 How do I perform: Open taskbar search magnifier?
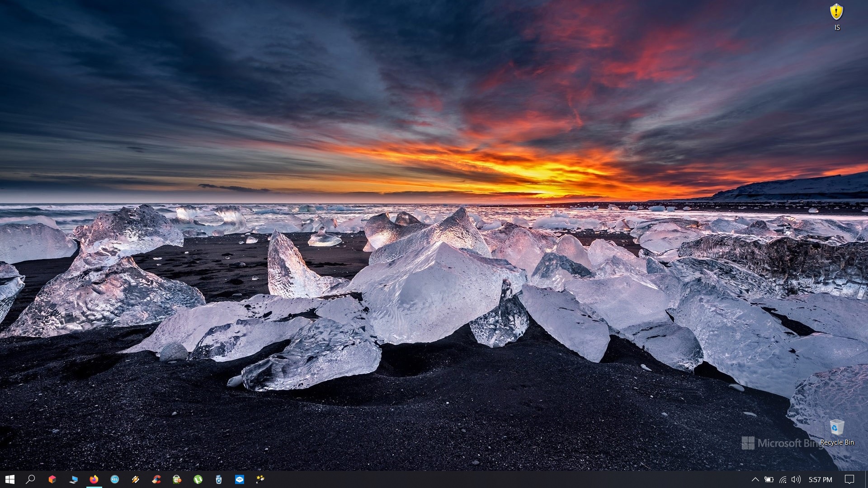pos(30,479)
